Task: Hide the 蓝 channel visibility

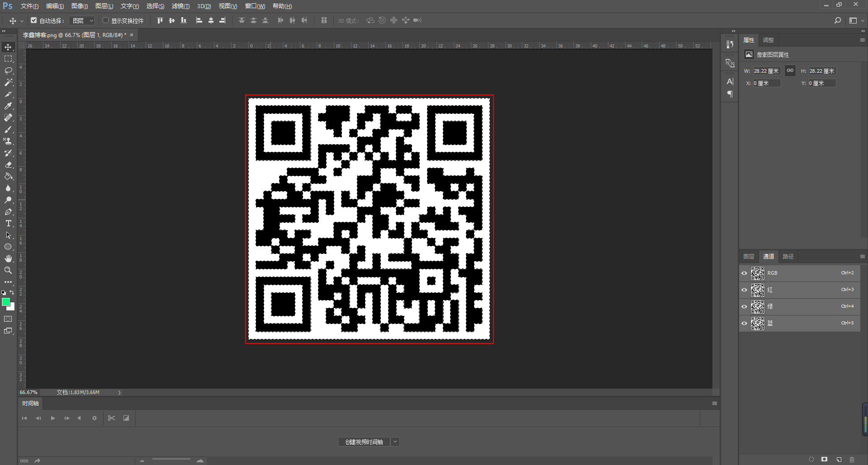Action: click(744, 323)
